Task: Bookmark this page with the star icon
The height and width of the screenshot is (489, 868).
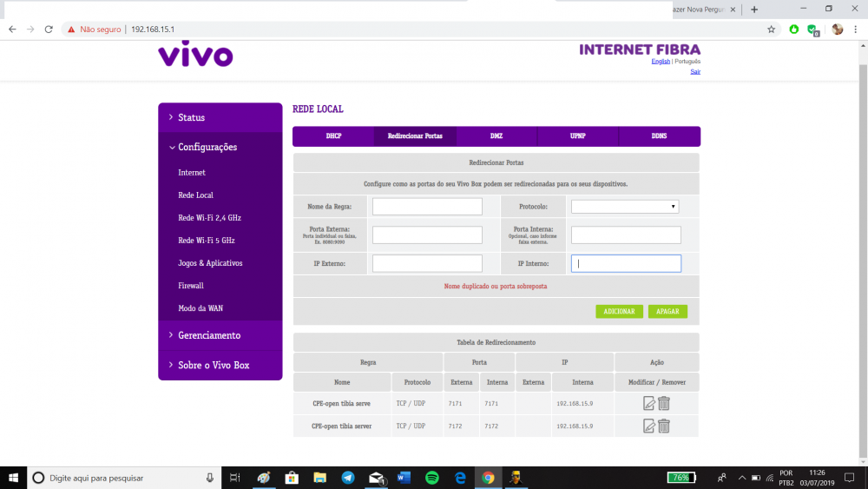Action: pyautogui.click(x=771, y=30)
